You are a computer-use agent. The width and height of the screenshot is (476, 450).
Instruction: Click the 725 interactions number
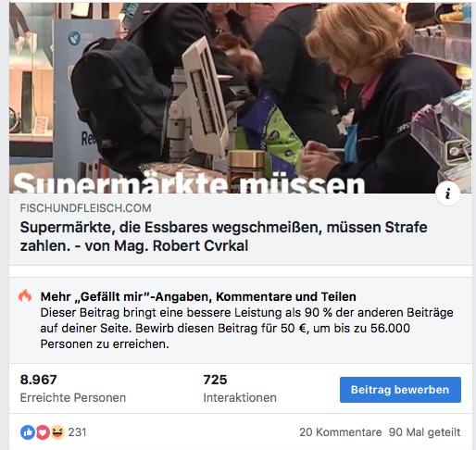pos(215,380)
